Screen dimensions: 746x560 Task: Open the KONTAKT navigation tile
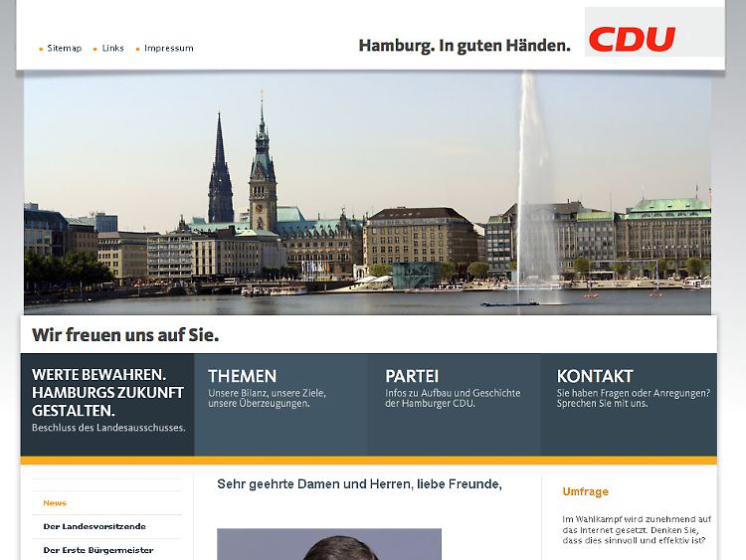point(629,405)
